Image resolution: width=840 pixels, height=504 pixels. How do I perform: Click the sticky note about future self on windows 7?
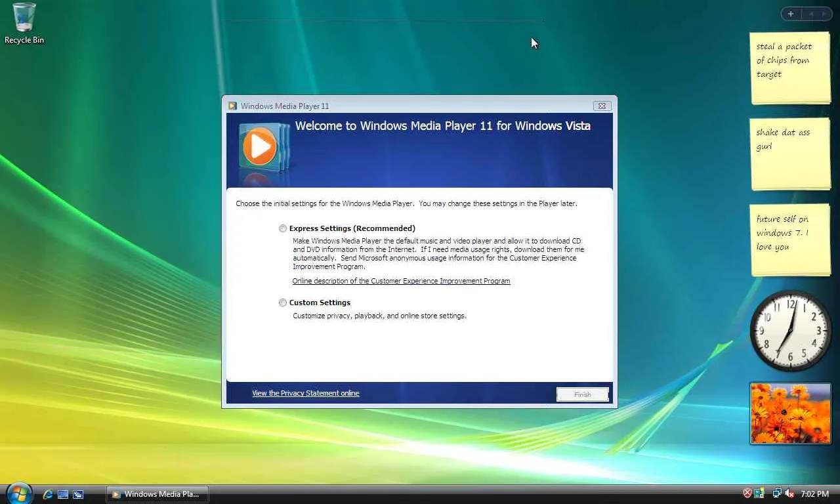point(790,240)
